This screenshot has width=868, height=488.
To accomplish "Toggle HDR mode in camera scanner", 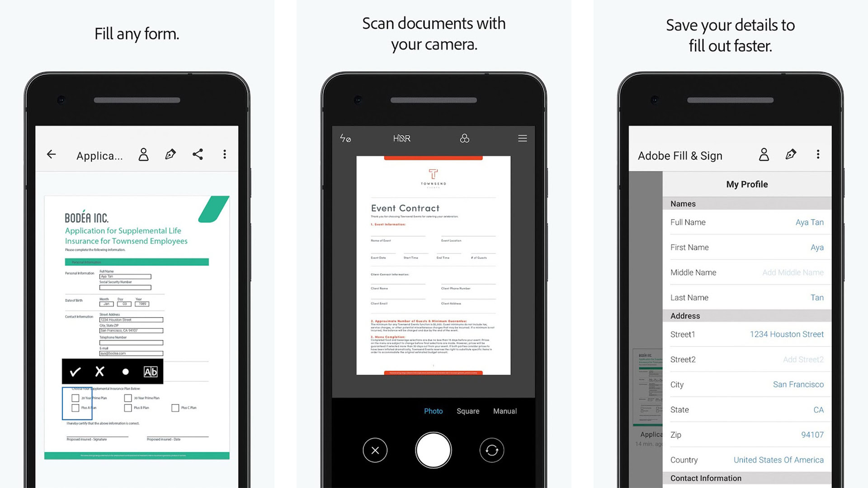I will (x=402, y=139).
